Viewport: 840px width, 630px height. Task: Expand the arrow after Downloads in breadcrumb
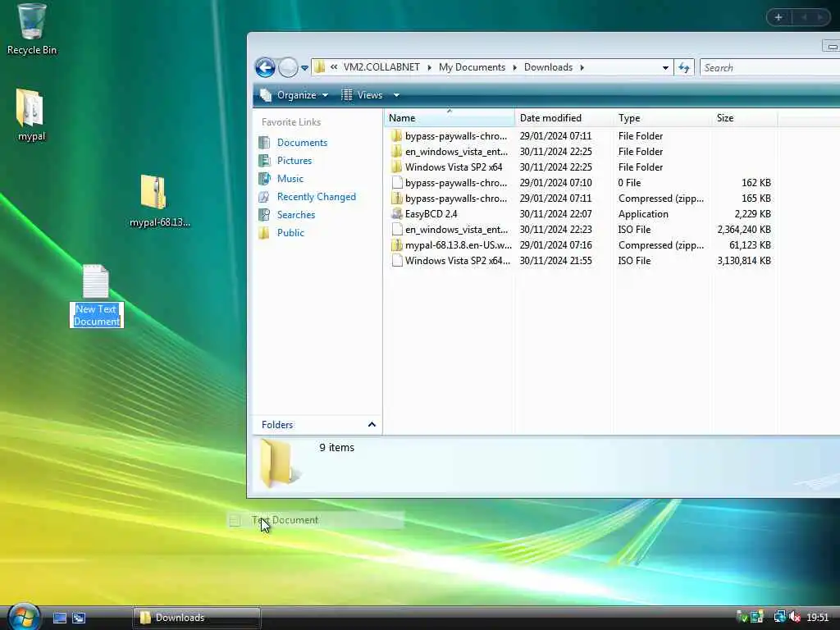point(582,67)
